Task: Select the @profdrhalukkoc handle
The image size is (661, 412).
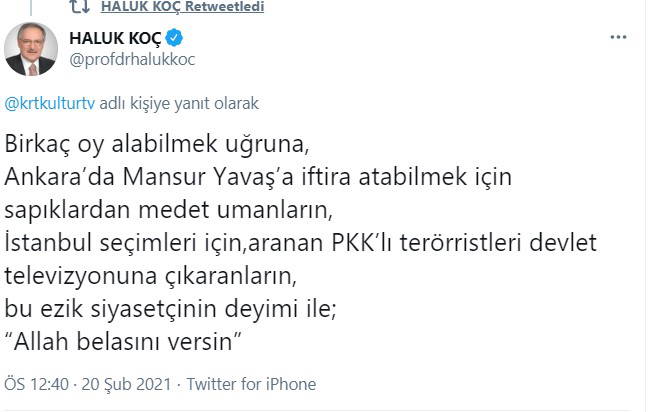Action: click(x=131, y=58)
